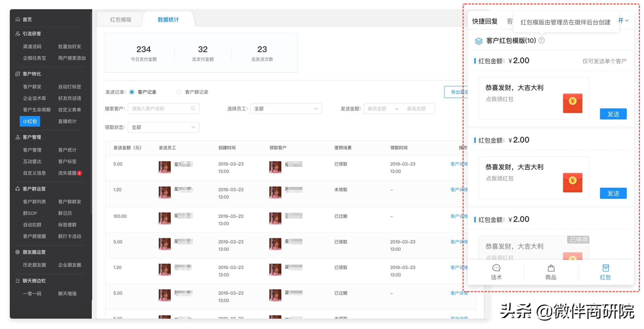Click the 聊天侧边栏 sidebar icon

[17, 281]
